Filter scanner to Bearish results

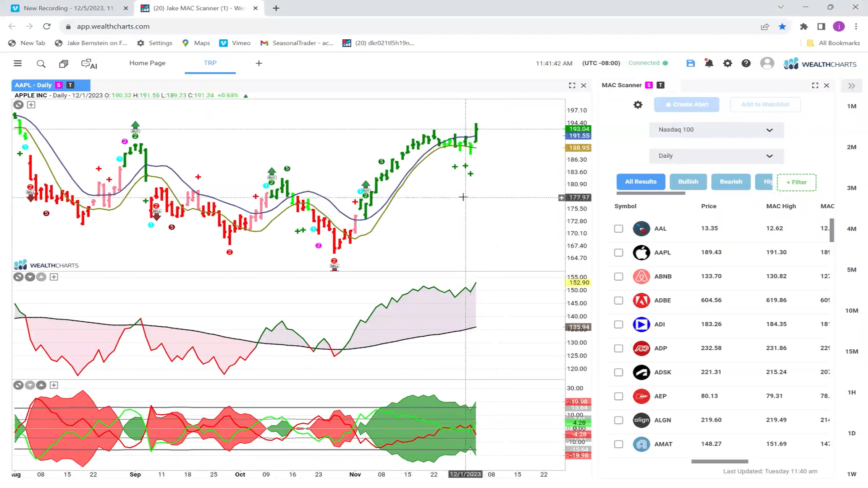click(x=731, y=182)
